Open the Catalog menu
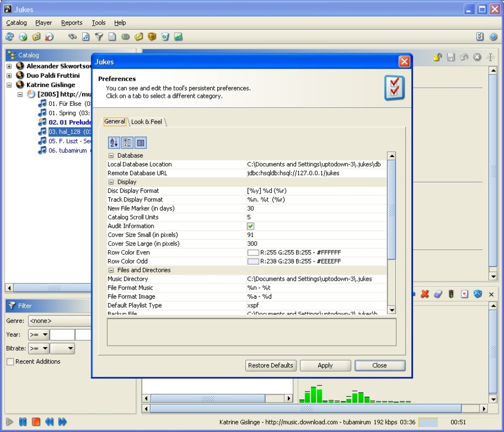 pyautogui.click(x=16, y=23)
